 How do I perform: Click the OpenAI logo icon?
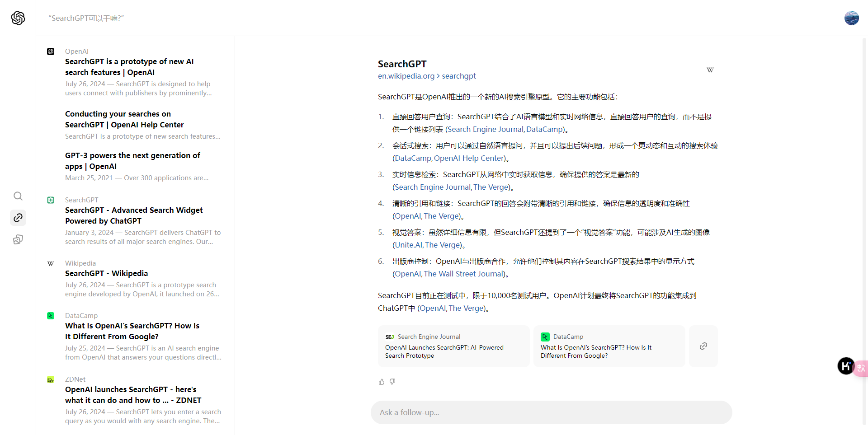[x=18, y=18]
